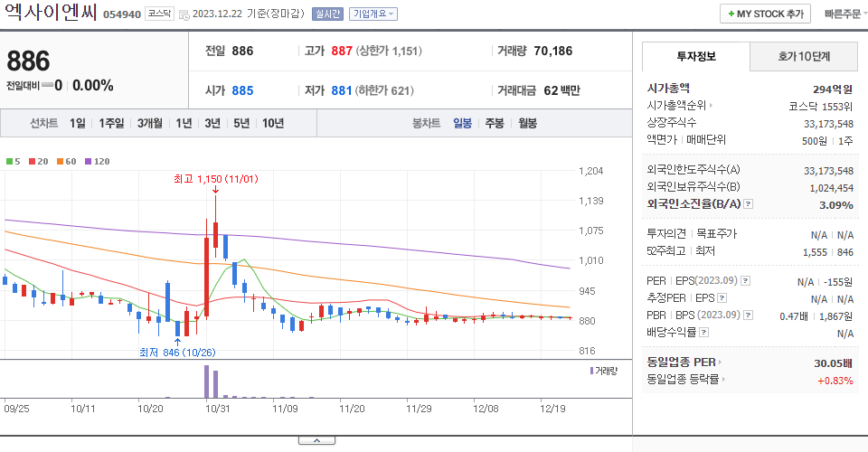868x452 pixels.
Task: Click the purple 120-day moving average legend
Action: (97, 162)
